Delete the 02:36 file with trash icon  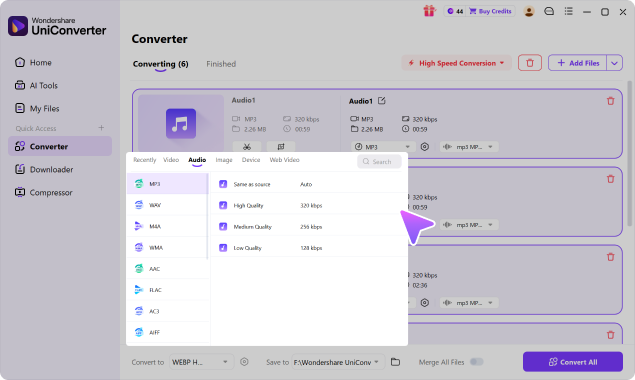coord(610,257)
